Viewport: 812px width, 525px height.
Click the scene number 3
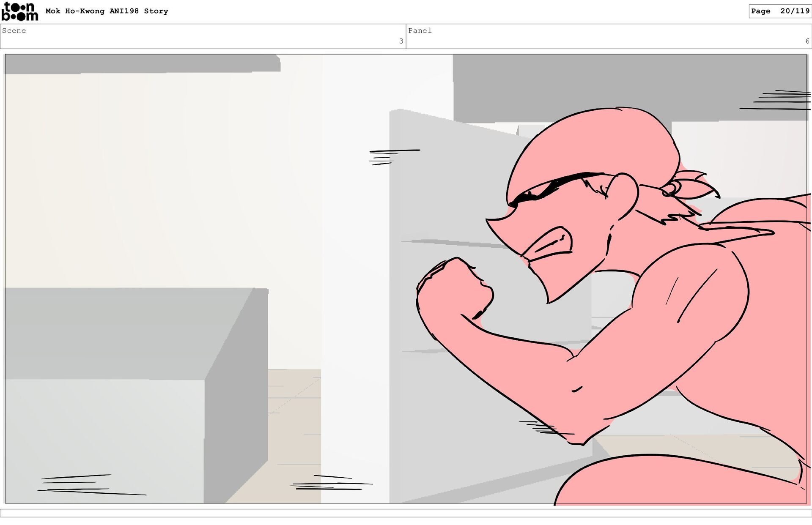click(x=401, y=41)
